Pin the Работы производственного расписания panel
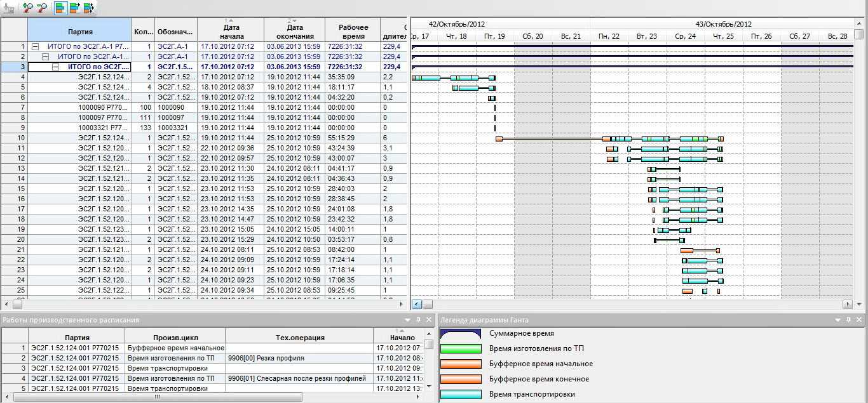This screenshot has height=403, width=868. (418, 320)
